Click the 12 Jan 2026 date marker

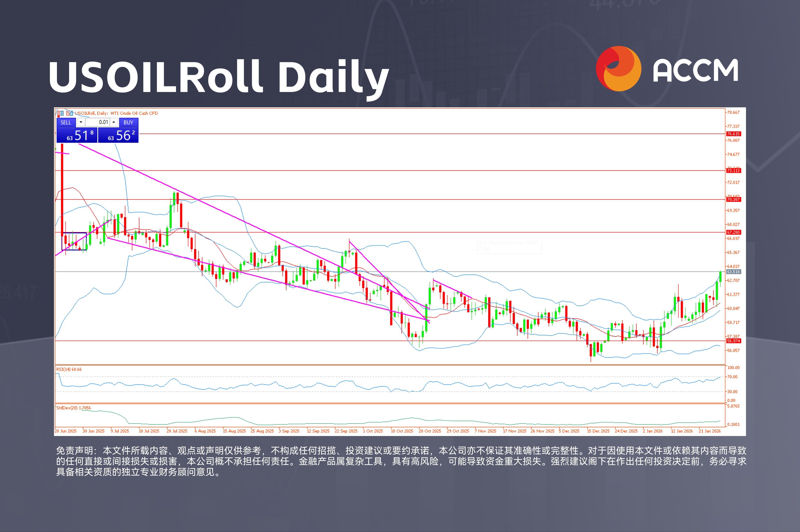click(682, 431)
